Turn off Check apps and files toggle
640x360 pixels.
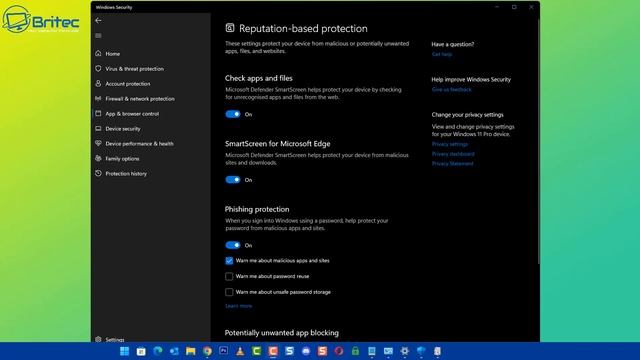click(x=233, y=114)
